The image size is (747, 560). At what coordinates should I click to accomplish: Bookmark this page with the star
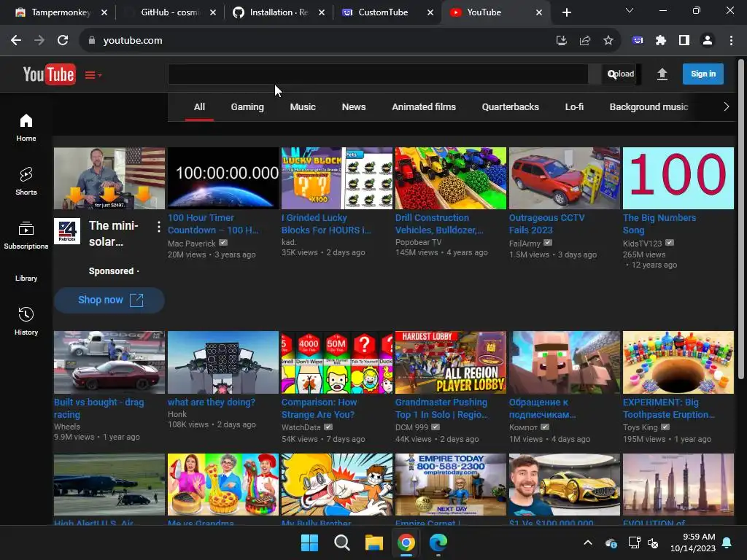(608, 41)
